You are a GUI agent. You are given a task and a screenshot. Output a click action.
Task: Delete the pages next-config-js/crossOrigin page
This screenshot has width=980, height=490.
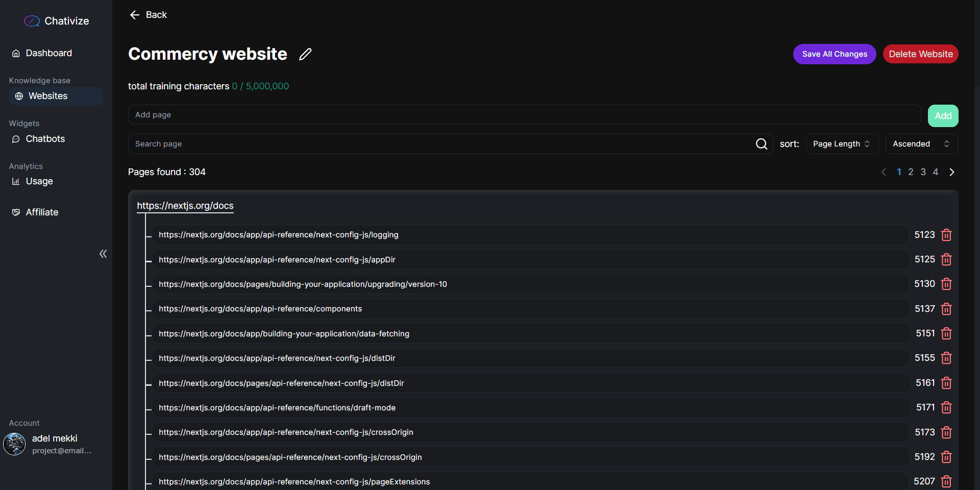point(946,457)
